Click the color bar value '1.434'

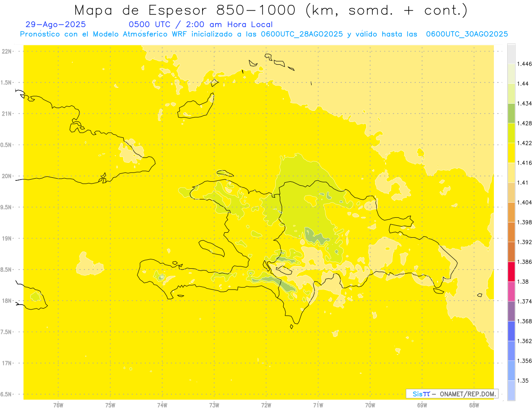(525, 103)
